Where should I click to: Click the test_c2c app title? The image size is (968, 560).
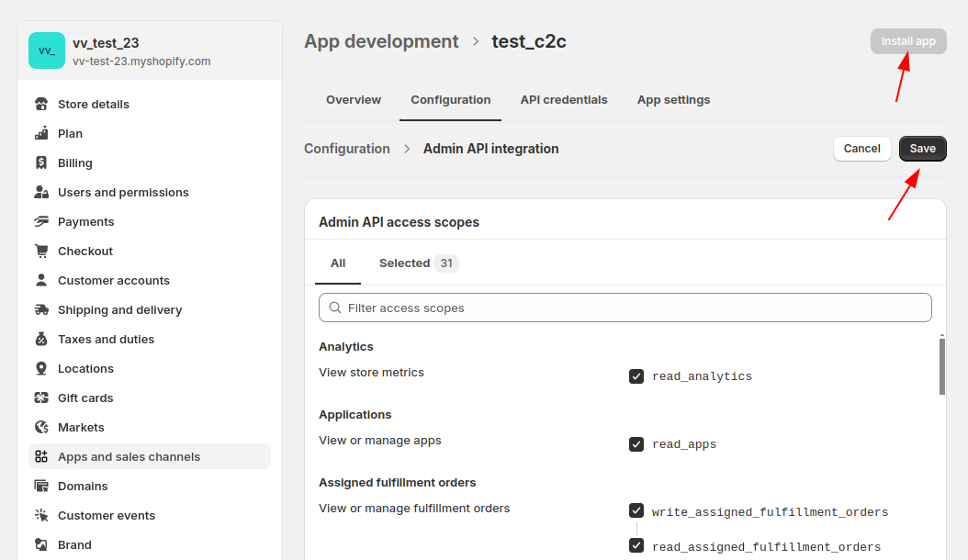click(x=529, y=41)
